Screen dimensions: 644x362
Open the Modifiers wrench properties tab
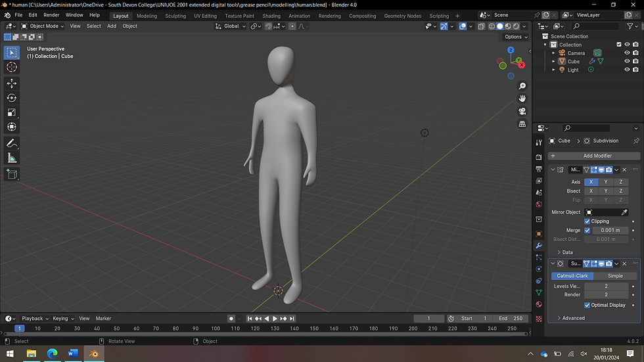click(539, 246)
